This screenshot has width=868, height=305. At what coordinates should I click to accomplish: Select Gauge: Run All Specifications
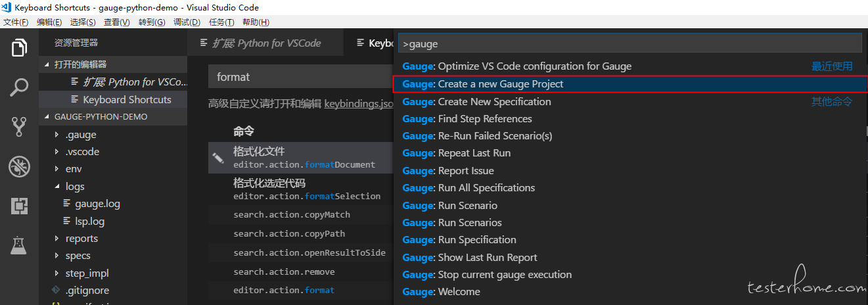tap(630, 188)
